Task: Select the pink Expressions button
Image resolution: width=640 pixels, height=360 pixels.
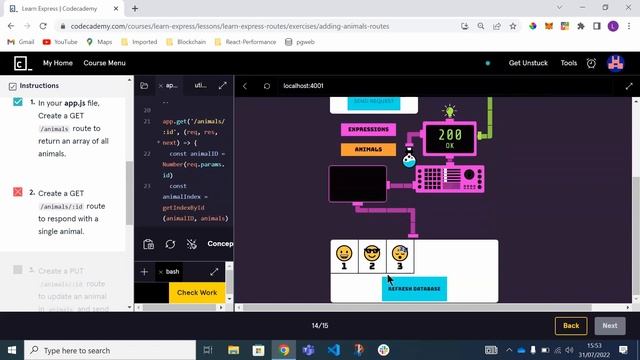Action: click(368, 129)
